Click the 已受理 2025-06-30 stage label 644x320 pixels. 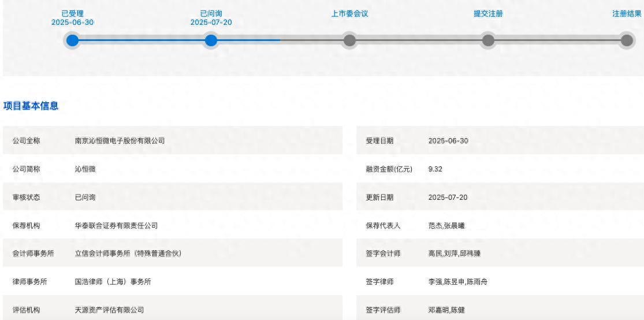pyautogui.click(x=72, y=18)
